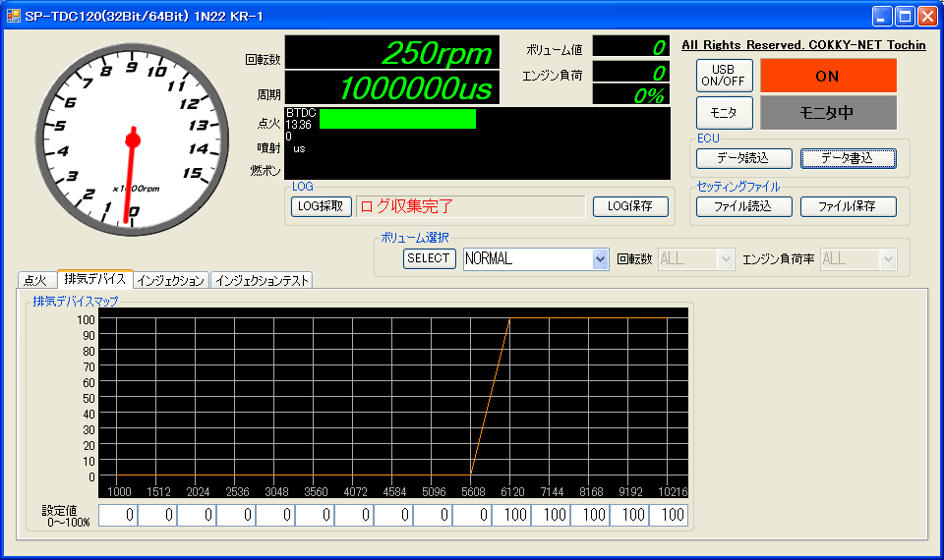Toggle the USB ON/OFF button
The image size is (944, 560).
tap(725, 76)
